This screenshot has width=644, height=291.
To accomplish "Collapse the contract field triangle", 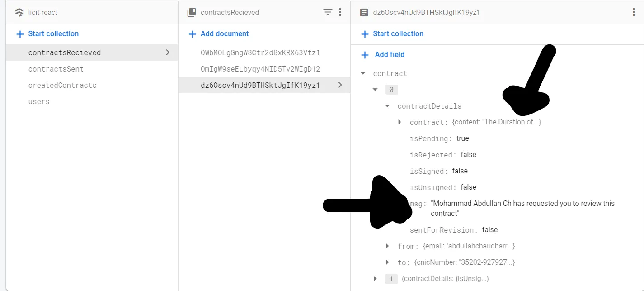I will tap(363, 73).
